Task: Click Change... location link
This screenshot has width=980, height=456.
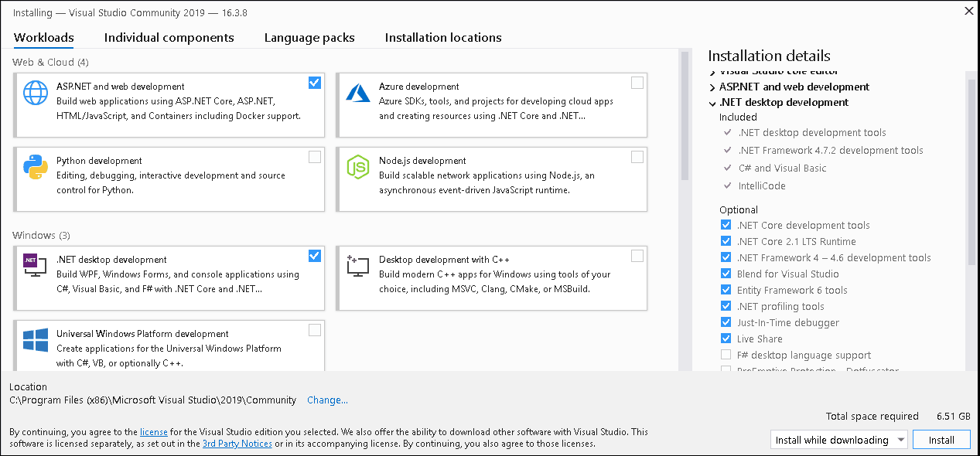Action: pos(327,400)
